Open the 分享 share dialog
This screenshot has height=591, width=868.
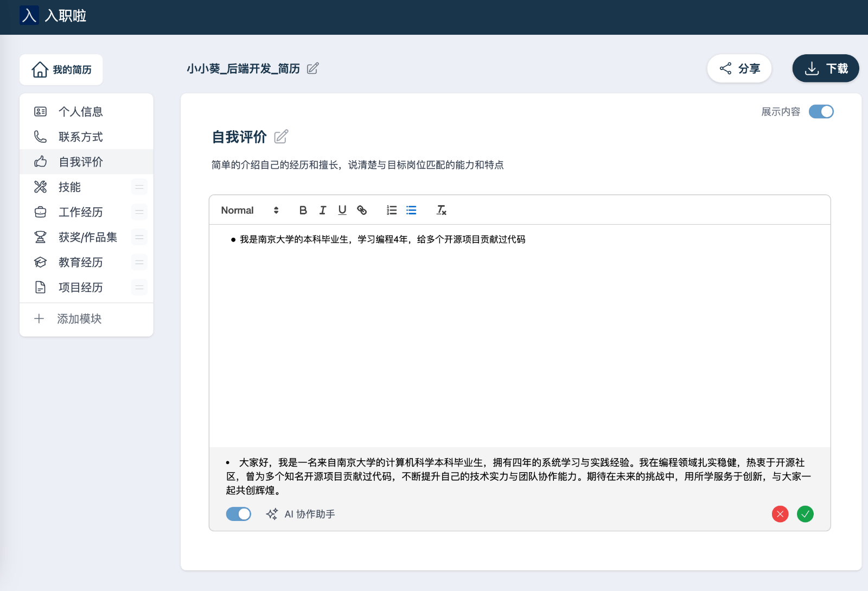739,68
